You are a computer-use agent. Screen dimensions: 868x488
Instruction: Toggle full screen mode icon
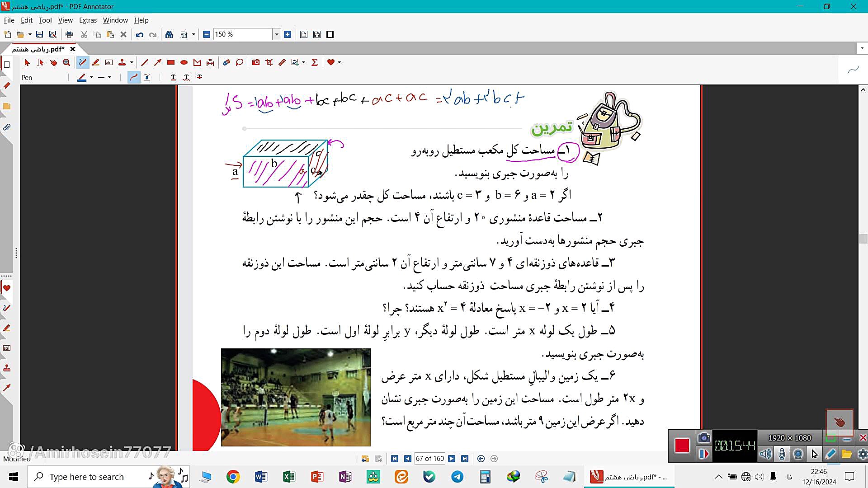330,34
